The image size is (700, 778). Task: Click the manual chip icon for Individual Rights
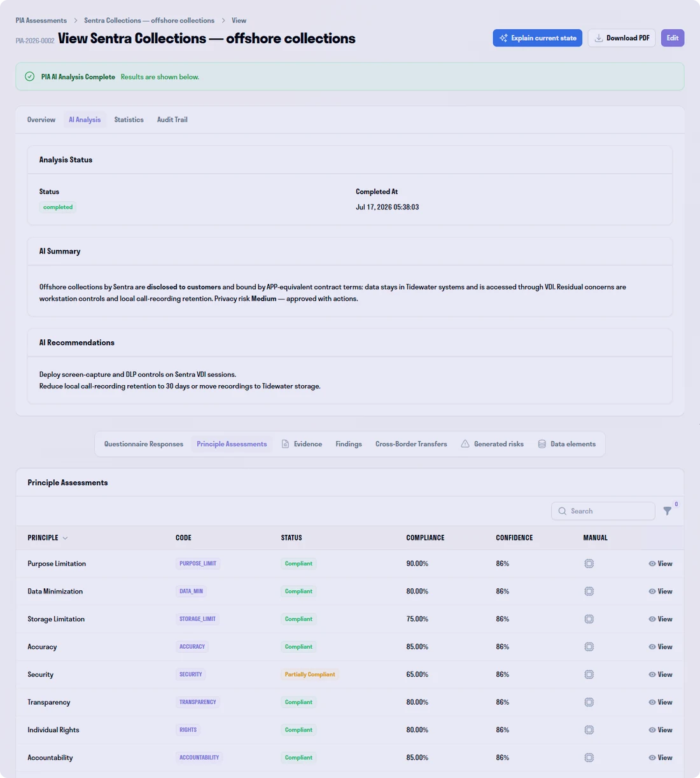coord(589,730)
